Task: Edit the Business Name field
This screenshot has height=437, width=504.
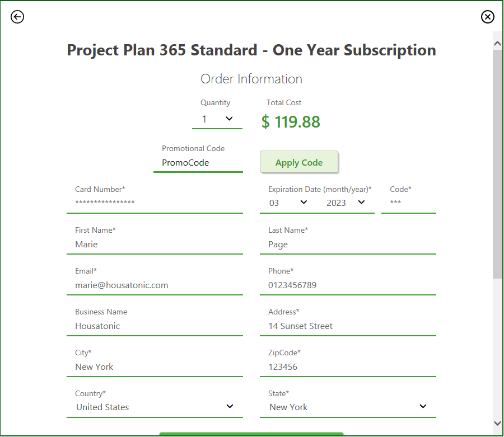Action: click(155, 326)
